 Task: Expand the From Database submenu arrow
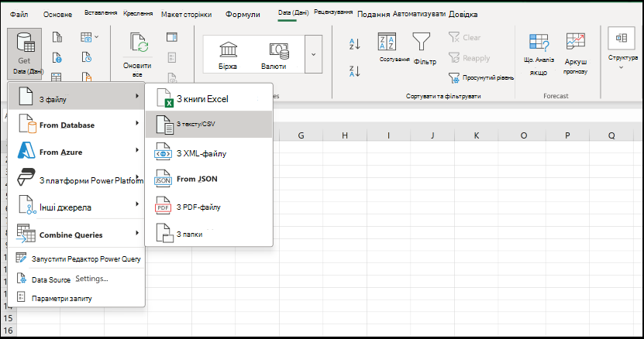click(136, 123)
